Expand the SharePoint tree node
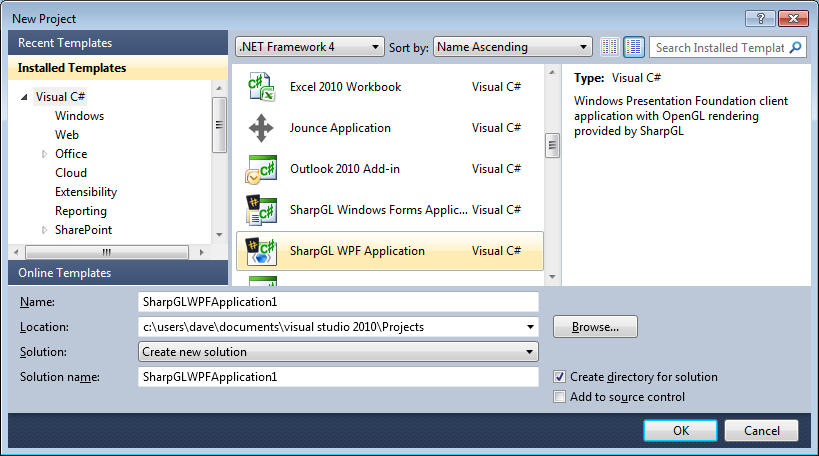This screenshot has width=819, height=456. click(x=44, y=230)
